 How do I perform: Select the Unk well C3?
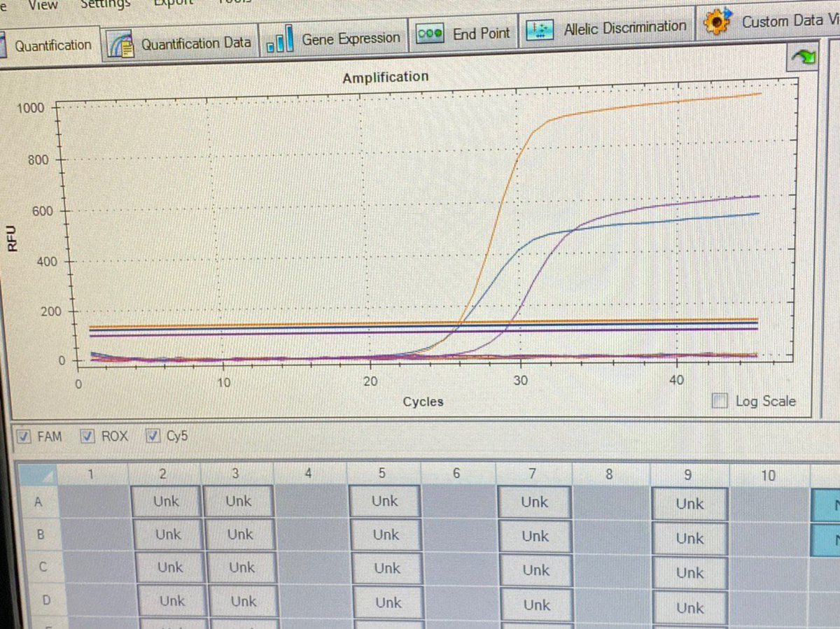tap(241, 567)
